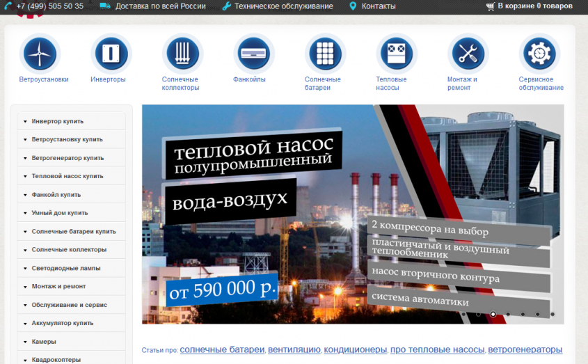Open Доставка по всей России link
The height and width of the screenshot is (364, 588).
(x=161, y=6)
